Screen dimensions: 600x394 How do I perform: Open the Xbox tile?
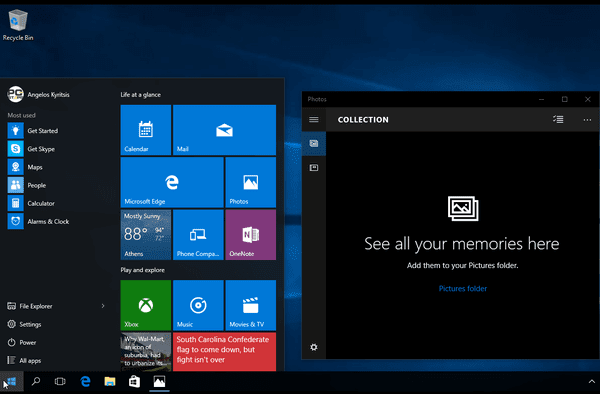coord(146,305)
